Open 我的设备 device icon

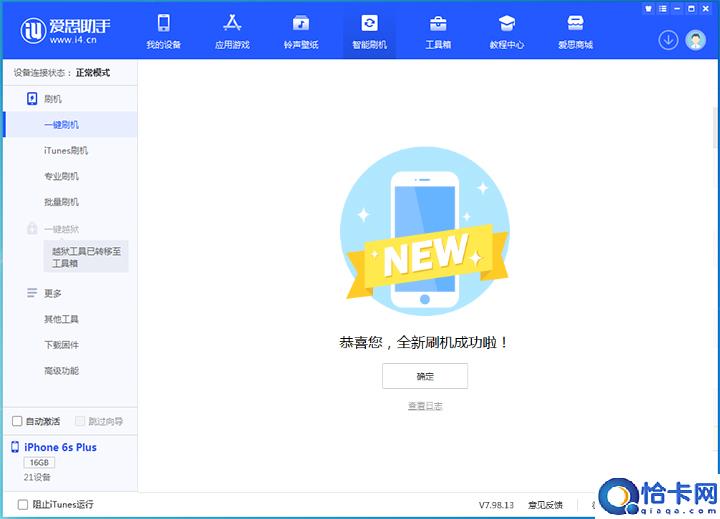click(x=163, y=23)
